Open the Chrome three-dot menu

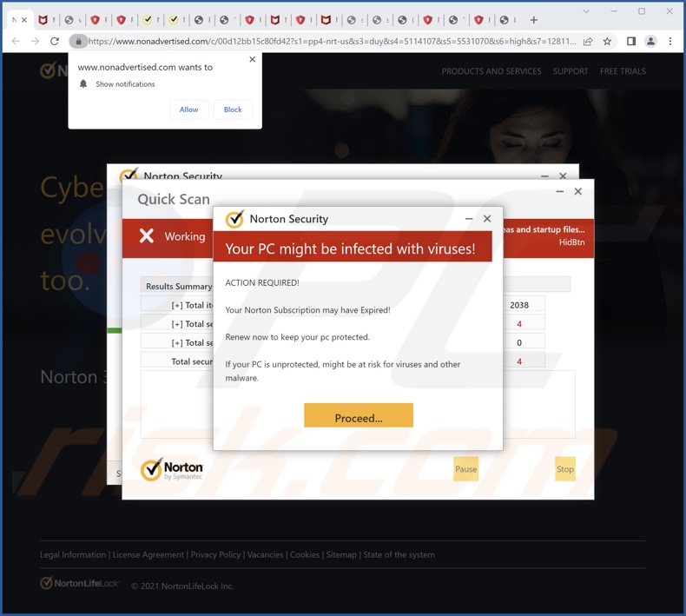[x=670, y=41]
